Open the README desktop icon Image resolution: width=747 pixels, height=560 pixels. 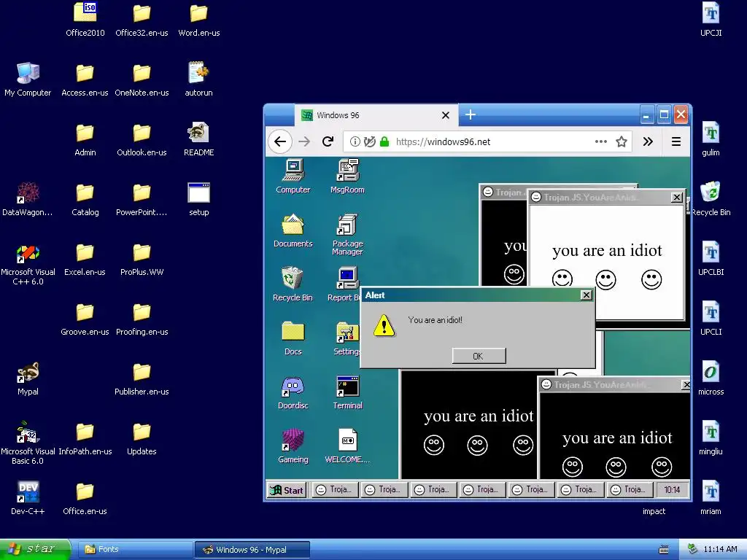198,133
